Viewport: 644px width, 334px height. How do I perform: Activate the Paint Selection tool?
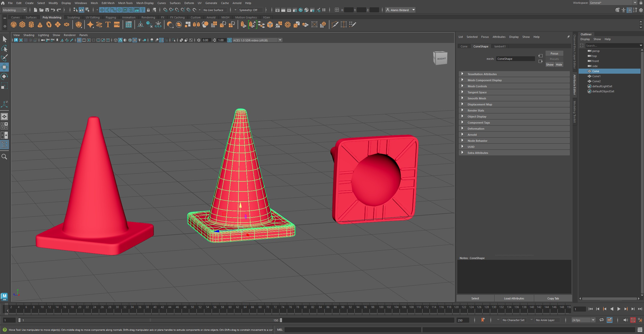(x=4, y=58)
